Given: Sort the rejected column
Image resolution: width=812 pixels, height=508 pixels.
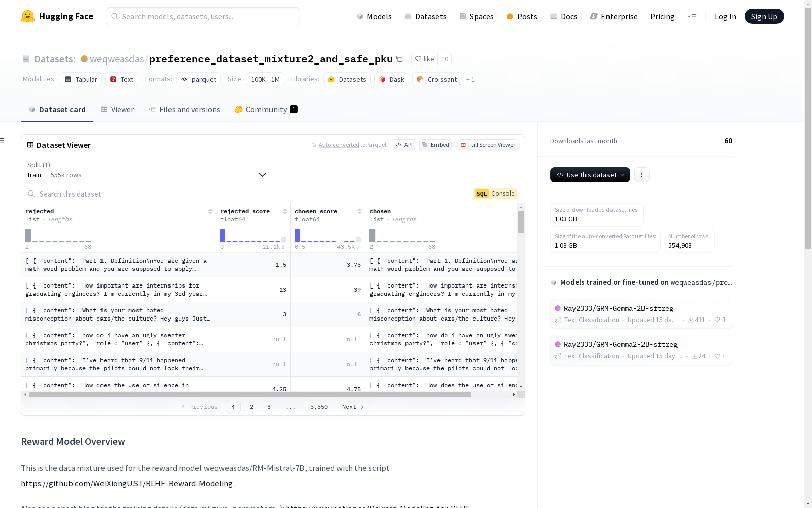Looking at the screenshot, I should [210, 211].
